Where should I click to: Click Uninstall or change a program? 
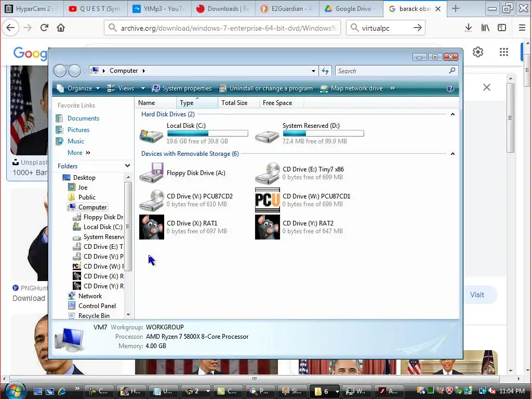point(265,88)
